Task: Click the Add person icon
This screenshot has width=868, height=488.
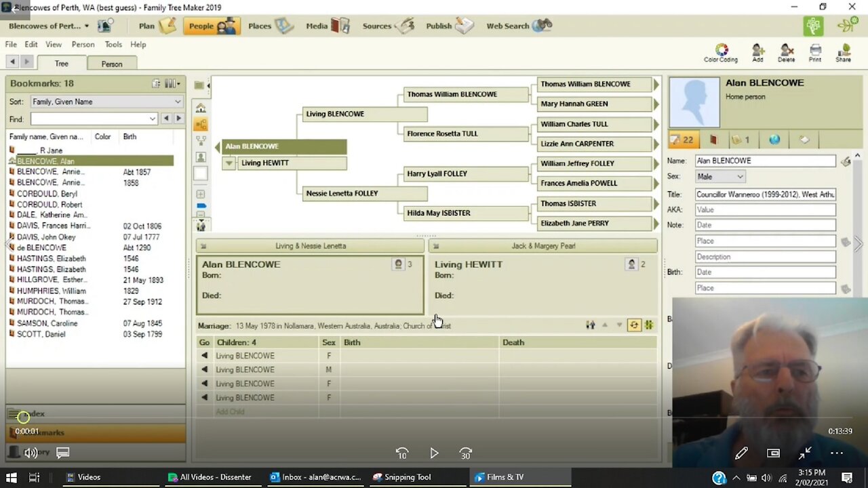Action: [x=757, y=53]
